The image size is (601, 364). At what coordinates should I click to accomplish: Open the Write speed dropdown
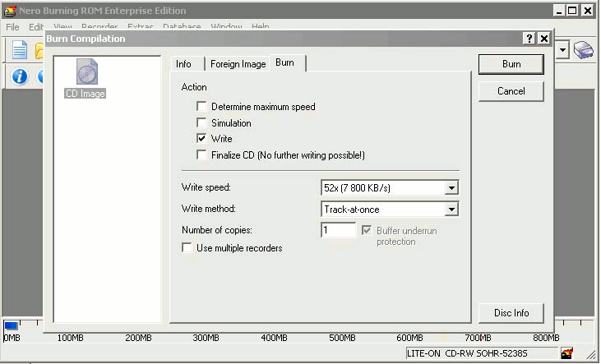pos(451,187)
